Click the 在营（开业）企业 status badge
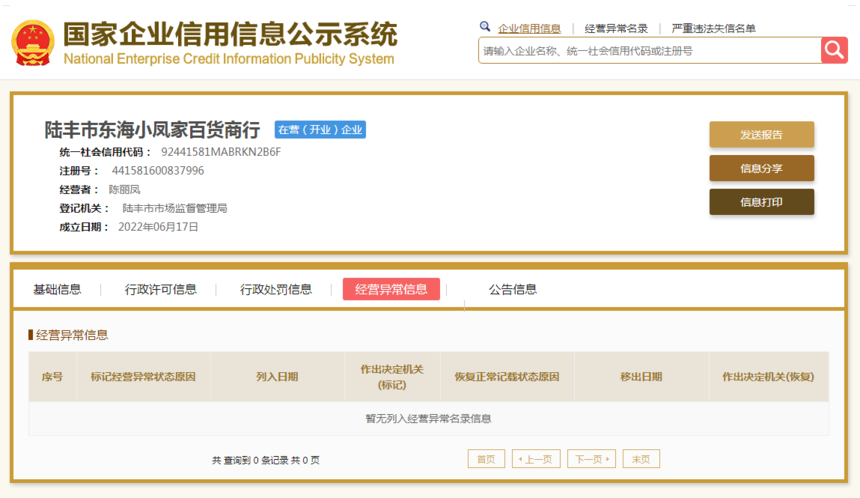This screenshot has height=498, width=860. [x=320, y=129]
